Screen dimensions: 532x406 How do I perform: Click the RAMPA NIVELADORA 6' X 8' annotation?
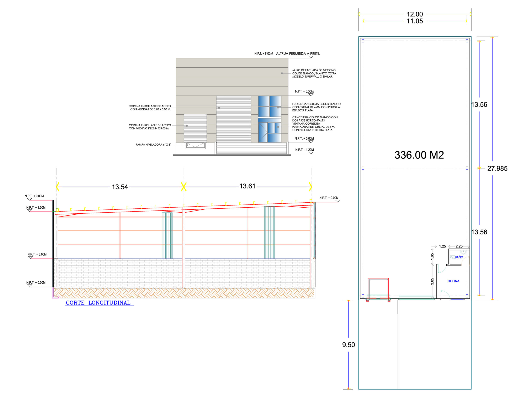tap(153, 145)
